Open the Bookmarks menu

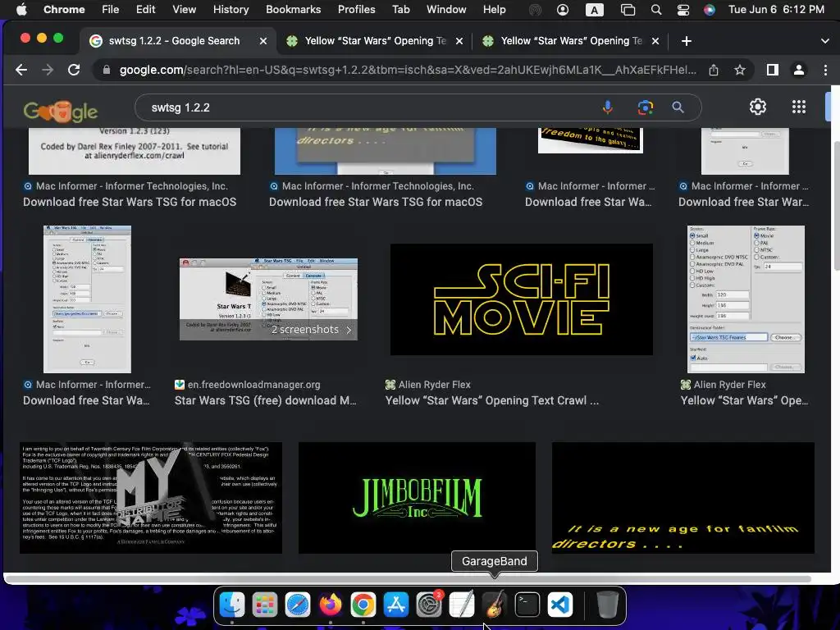(x=293, y=10)
